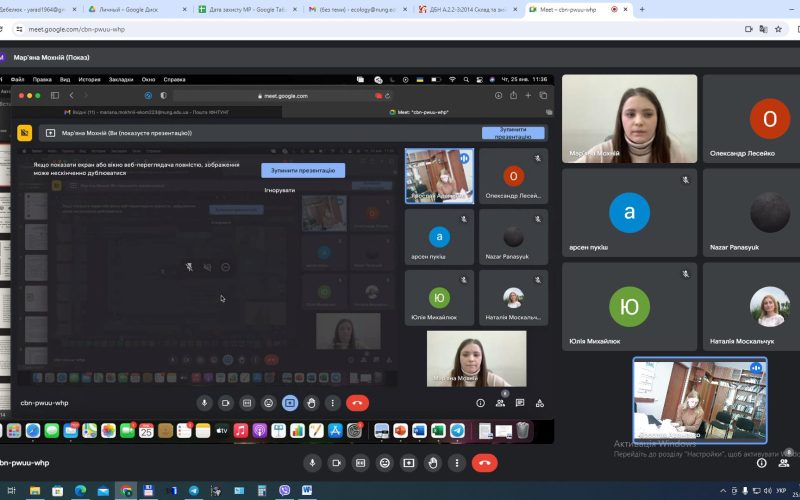Open Вид in the Mac menu bar
This screenshot has height=500, width=800.
click(x=65, y=80)
